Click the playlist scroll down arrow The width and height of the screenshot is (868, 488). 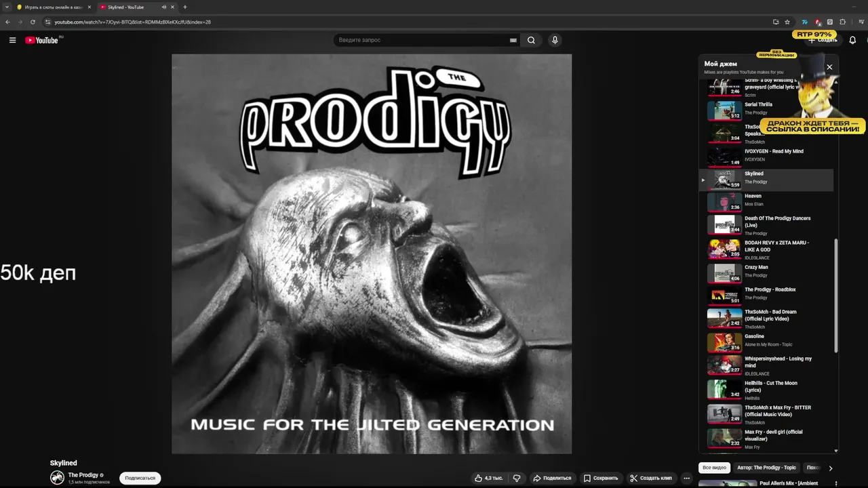pos(835,451)
